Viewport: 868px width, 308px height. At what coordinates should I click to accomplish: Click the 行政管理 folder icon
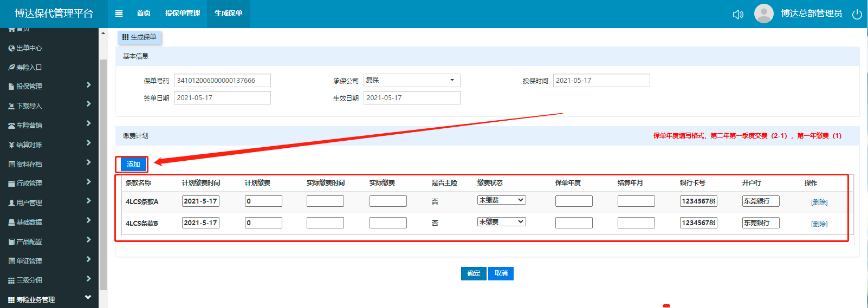(11, 184)
